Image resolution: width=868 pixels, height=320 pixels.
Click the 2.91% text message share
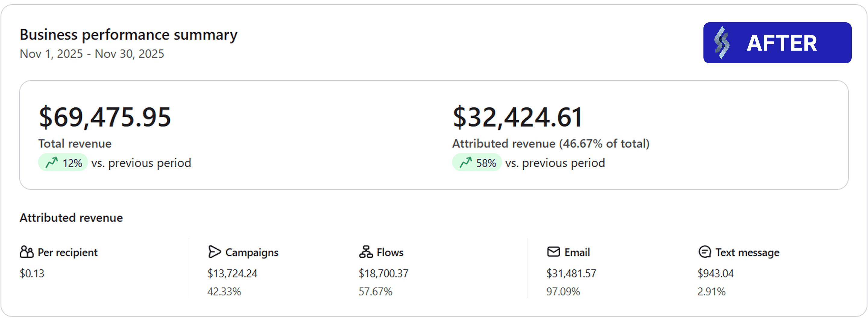click(711, 292)
